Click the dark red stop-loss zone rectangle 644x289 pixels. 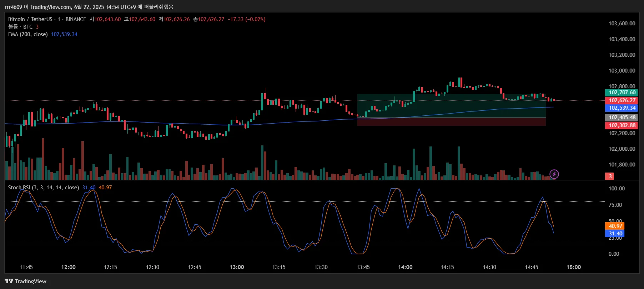click(451, 121)
